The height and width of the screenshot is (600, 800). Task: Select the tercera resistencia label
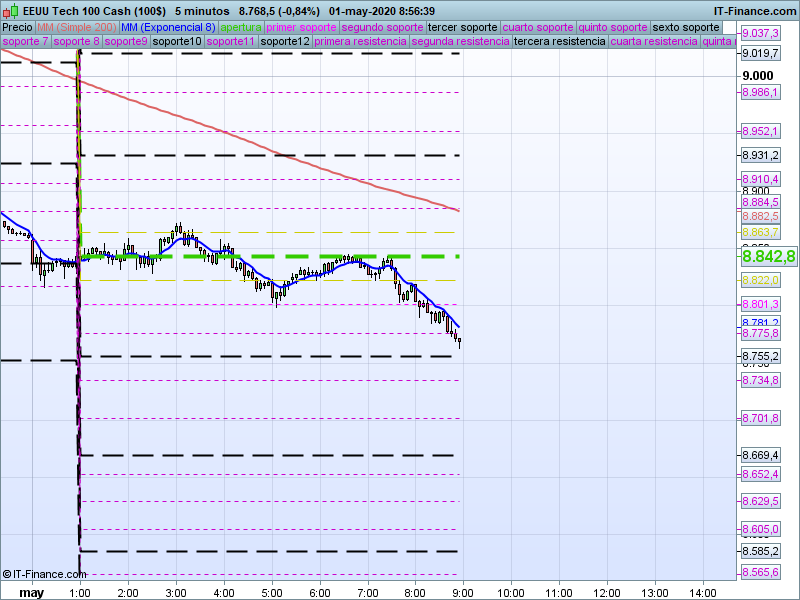(559, 42)
